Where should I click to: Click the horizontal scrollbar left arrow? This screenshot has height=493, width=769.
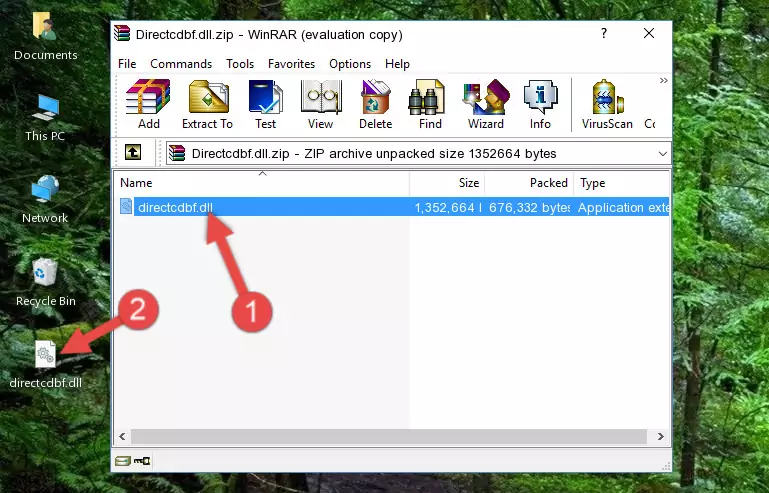pos(123,436)
